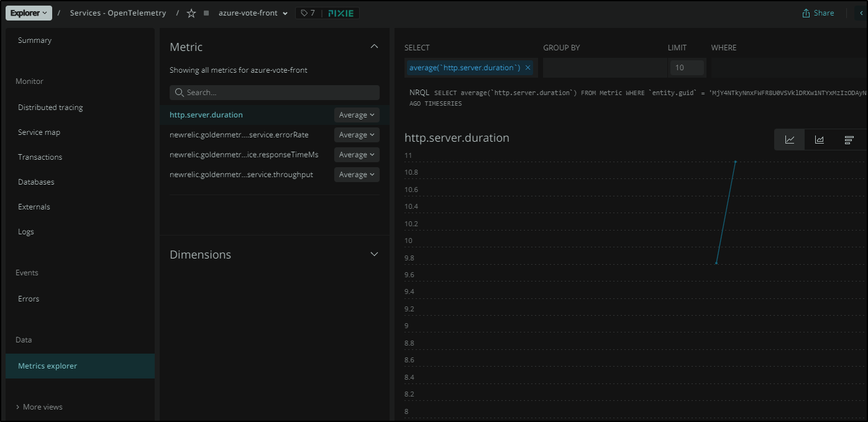Switch chart to line view

tap(790, 140)
